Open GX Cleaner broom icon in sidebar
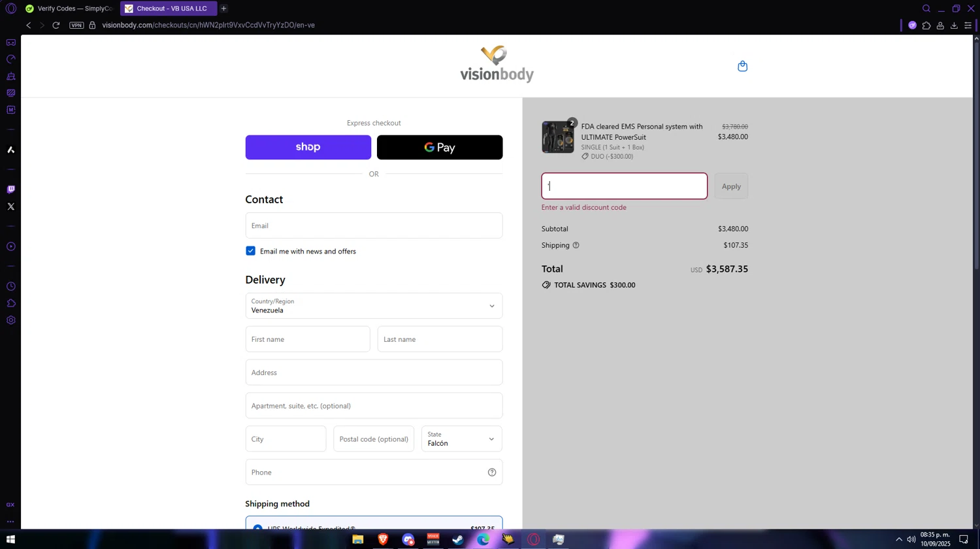The image size is (980, 549). point(11,76)
